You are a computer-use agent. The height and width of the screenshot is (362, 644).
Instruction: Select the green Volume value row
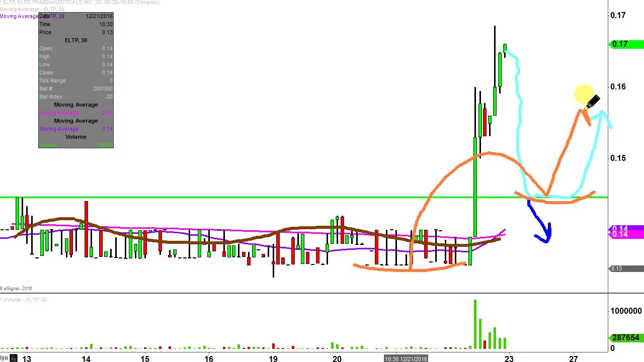pos(76,145)
